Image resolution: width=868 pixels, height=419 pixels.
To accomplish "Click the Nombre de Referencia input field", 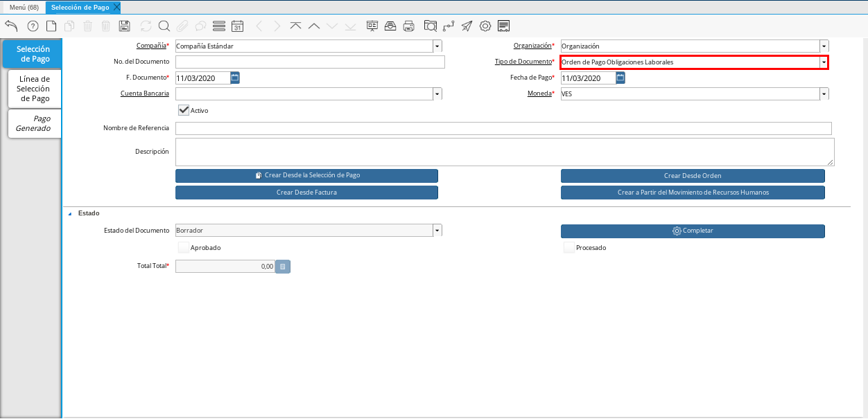I will pos(503,129).
